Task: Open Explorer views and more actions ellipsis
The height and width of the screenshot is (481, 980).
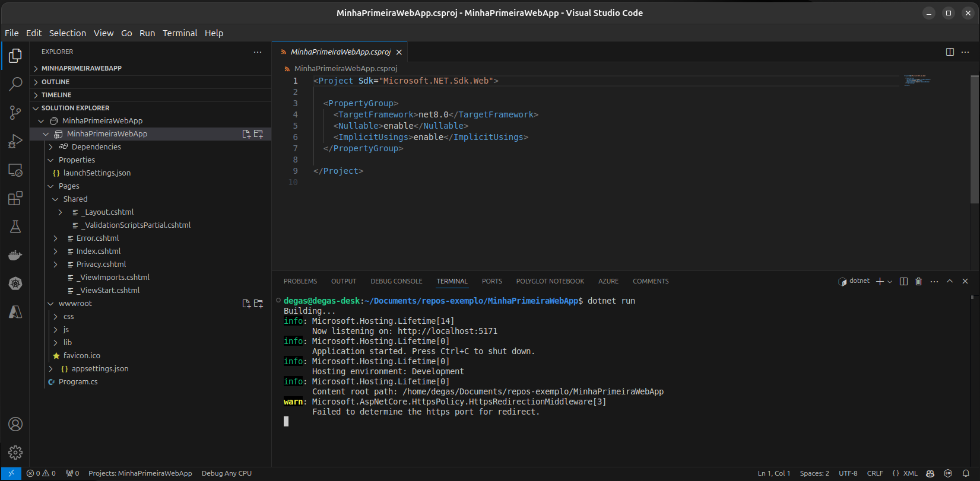Action: (258, 52)
